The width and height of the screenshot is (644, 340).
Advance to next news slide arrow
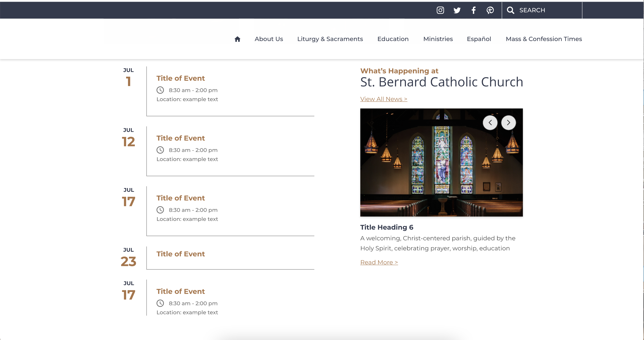click(x=508, y=123)
